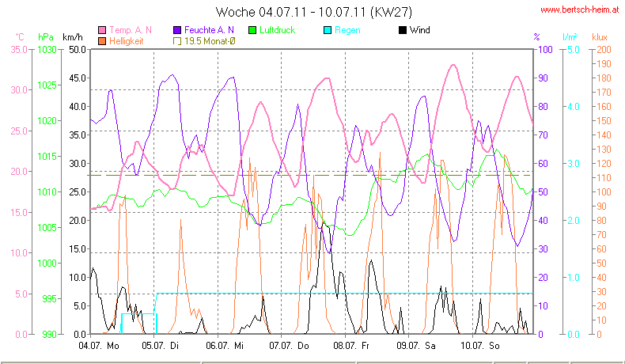Image resolution: width=625 pixels, height=364 pixels.
Task: Click the pink Temp. A. N legend swatch
Action: point(102,30)
